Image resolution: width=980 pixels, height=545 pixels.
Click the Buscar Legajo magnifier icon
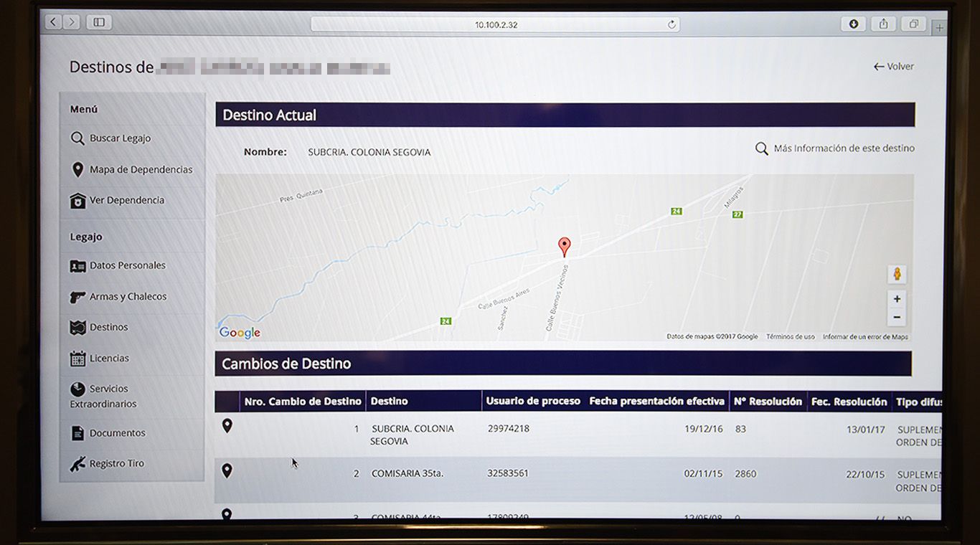(77, 138)
